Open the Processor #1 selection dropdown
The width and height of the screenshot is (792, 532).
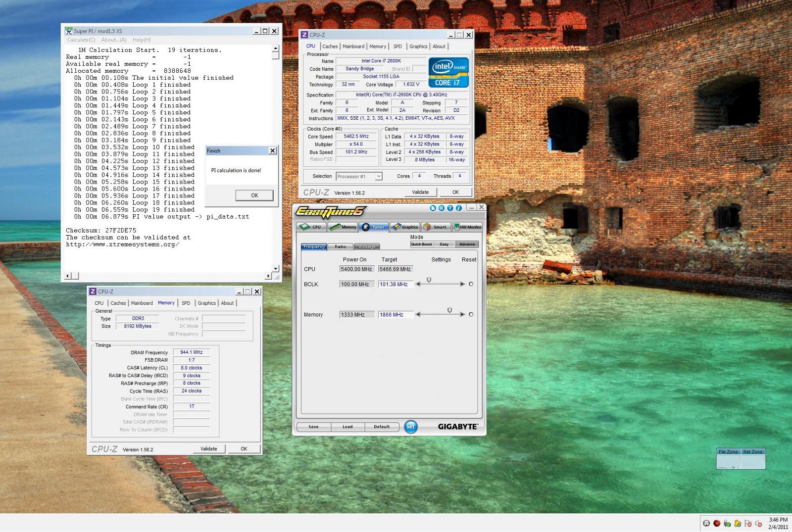[x=379, y=176]
